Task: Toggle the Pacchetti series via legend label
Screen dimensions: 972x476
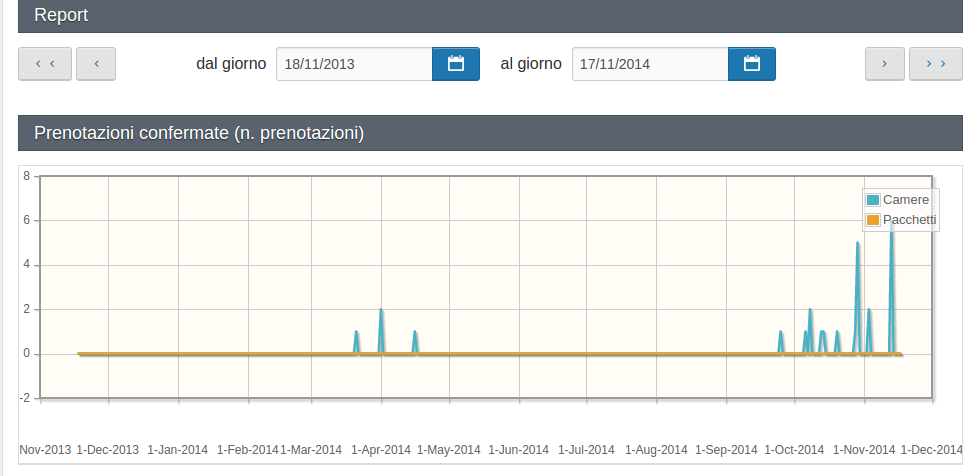Action: click(910, 220)
